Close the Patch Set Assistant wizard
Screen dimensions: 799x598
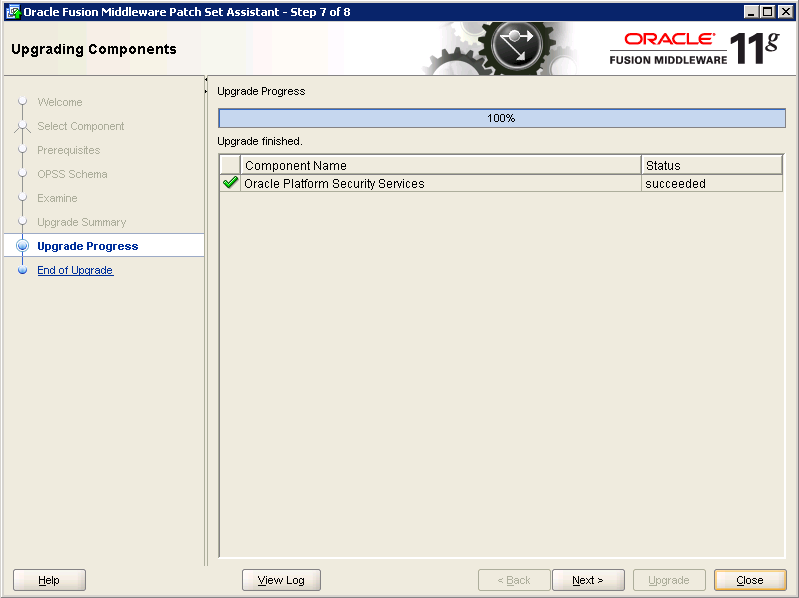click(750, 580)
